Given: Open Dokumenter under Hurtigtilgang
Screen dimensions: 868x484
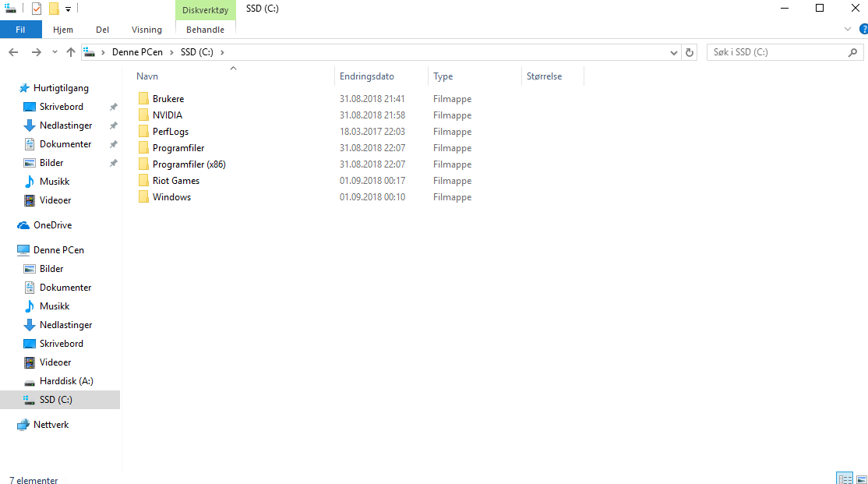Looking at the screenshot, I should 65,144.
